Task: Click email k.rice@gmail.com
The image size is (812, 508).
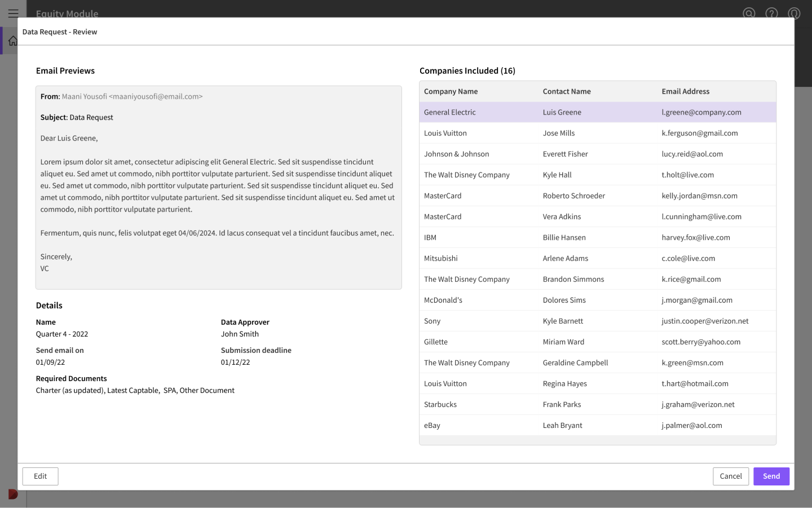Action: [x=691, y=279]
